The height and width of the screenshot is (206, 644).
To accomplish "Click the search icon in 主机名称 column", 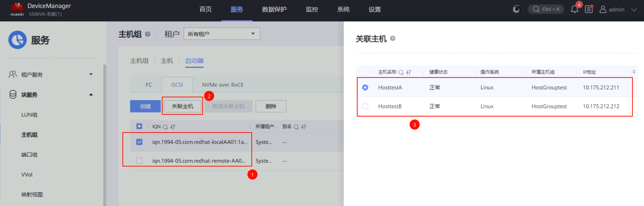I will [401, 72].
